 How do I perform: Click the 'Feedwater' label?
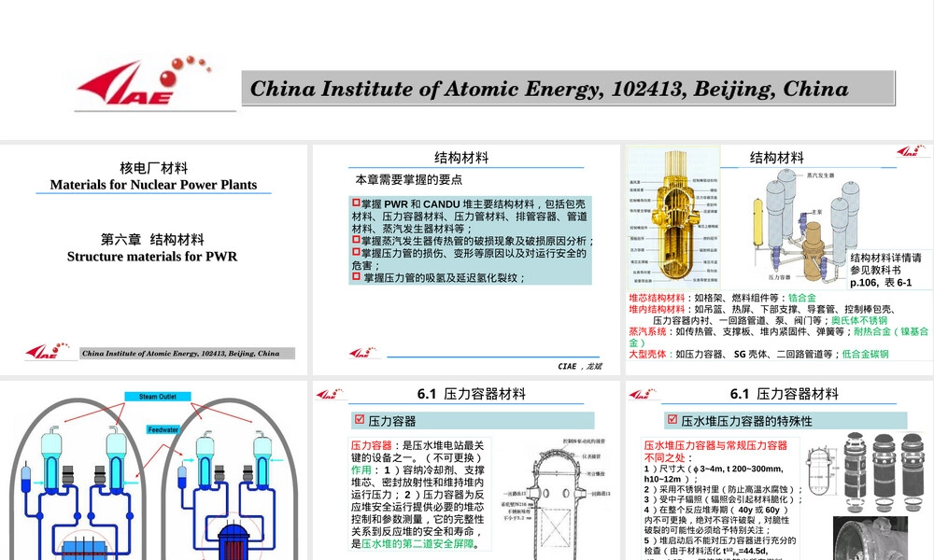[x=163, y=429]
